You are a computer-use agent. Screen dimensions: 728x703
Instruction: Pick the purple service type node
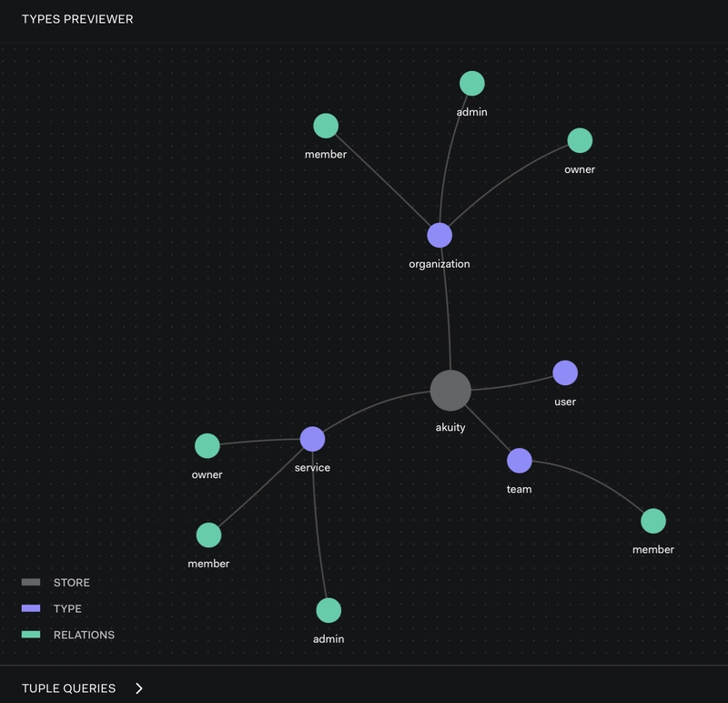[312, 439]
